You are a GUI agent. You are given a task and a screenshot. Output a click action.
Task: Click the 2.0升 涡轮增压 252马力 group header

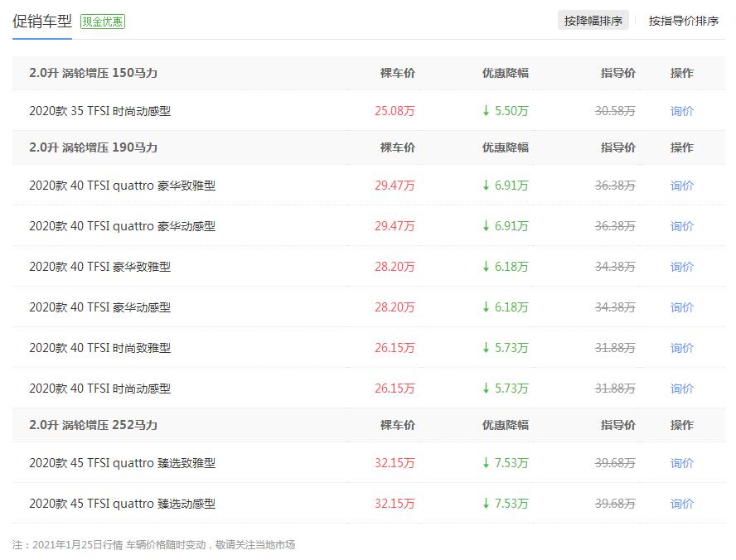pyautogui.click(x=93, y=425)
